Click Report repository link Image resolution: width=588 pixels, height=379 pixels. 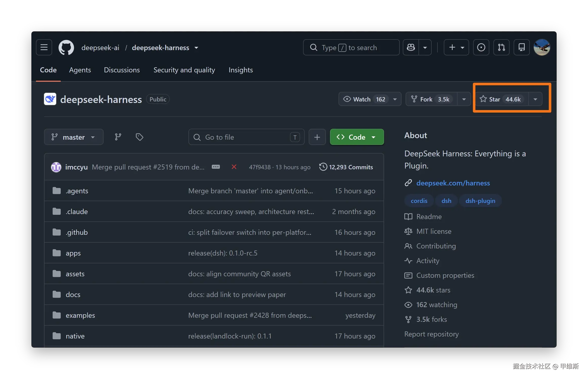(431, 334)
